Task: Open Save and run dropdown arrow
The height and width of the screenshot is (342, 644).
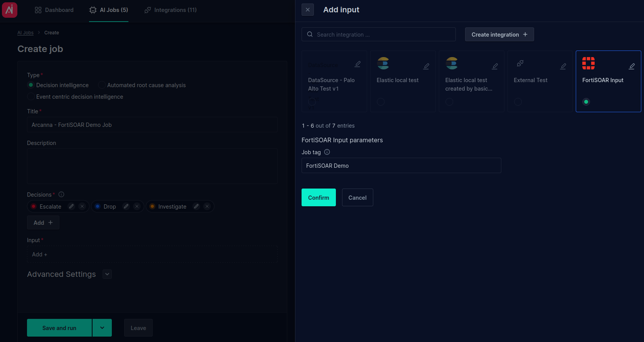Action: tap(102, 328)
